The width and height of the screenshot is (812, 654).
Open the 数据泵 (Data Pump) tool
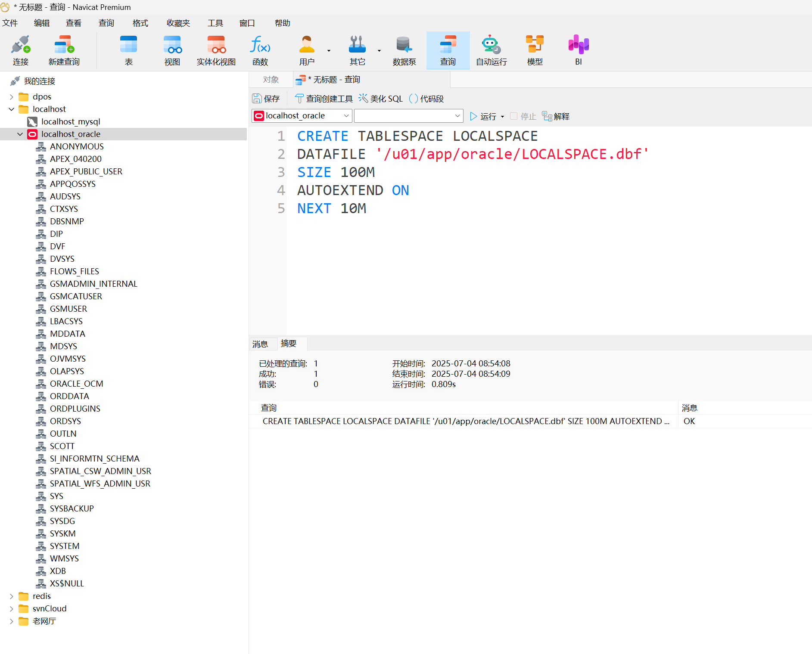[404, 50]
